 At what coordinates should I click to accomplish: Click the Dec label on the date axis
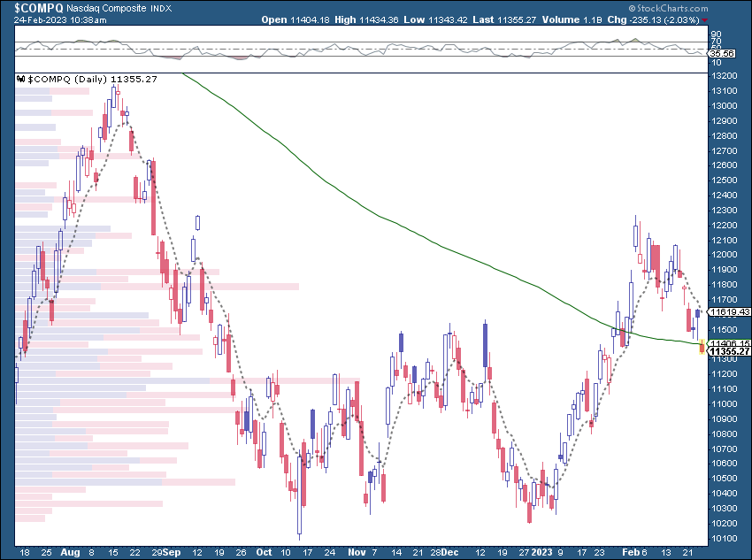[449, 552]
